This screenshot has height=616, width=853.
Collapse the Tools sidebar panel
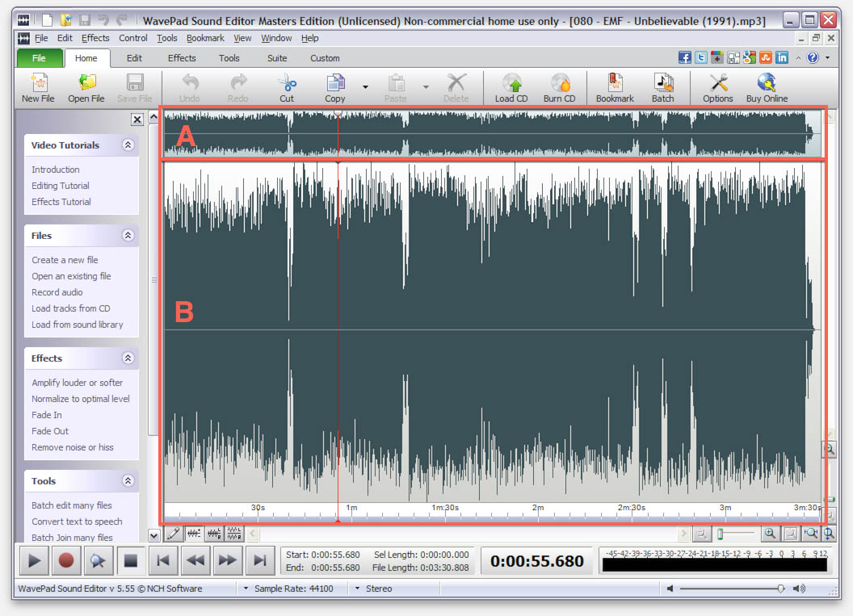[x=128, y=480]
